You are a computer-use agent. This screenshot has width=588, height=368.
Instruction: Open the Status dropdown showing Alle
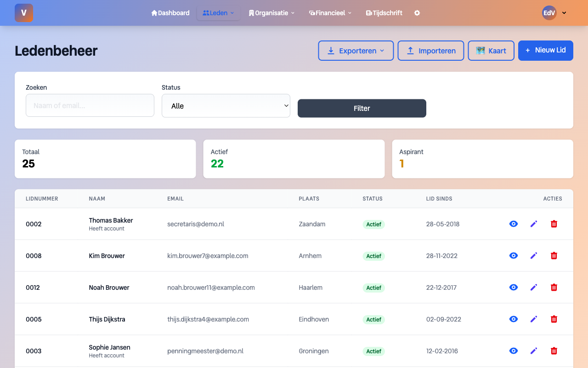(x=226, y=106)
